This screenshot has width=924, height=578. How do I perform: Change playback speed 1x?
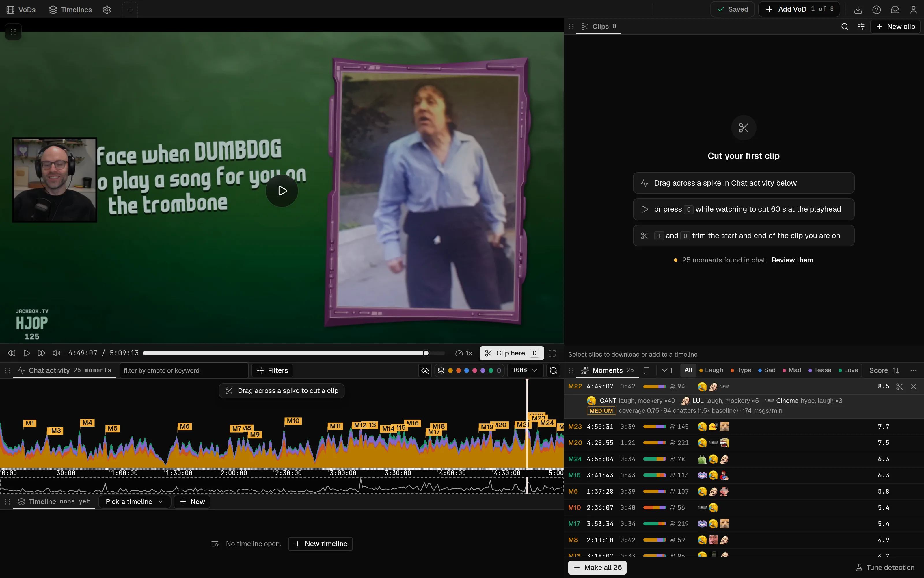pyautogui.click(x=463, y=353)
